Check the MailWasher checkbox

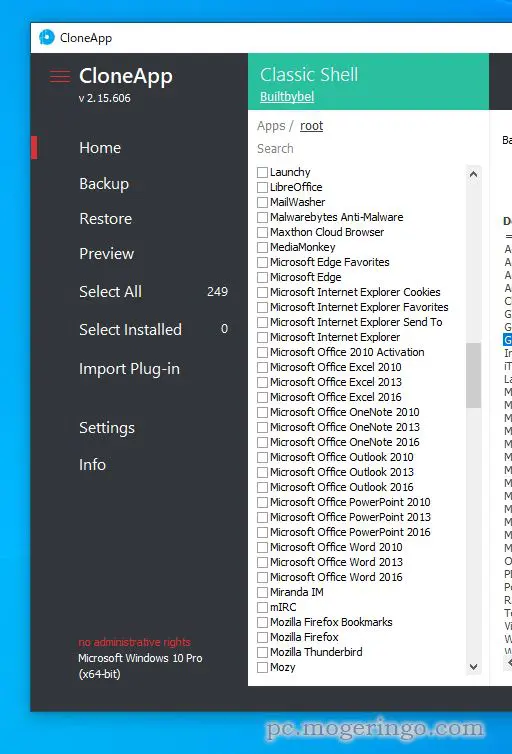click(262, 202)
